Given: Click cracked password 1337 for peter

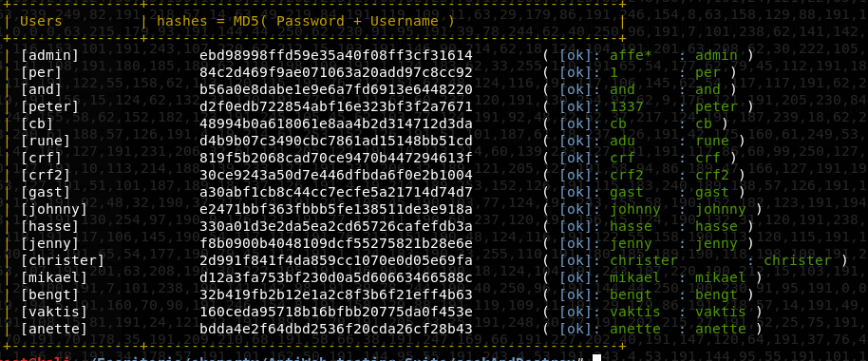Looking at the screenshot, I should click(627, 106).
